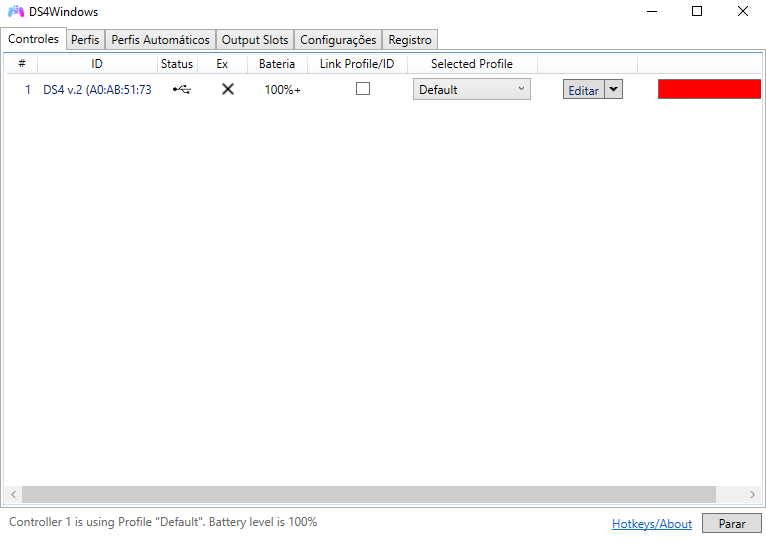Click the X icon in Ex column
The image size is (766, 538).
(228, 89)
